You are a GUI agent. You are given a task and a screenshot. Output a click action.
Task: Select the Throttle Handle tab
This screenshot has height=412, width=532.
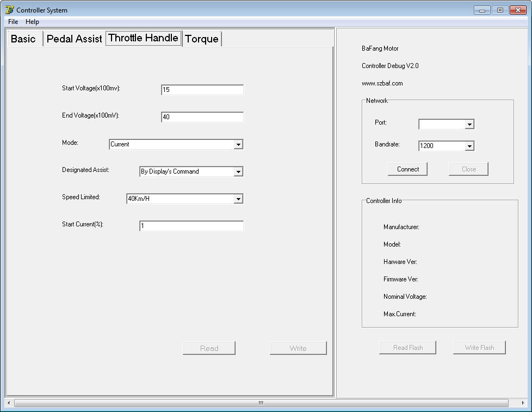(143, 38)
